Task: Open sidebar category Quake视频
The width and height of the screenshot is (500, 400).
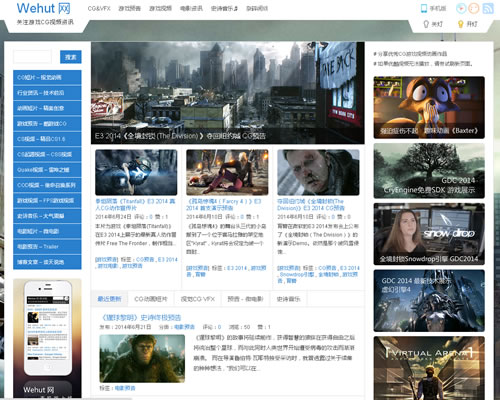Action: coord(47,169)
